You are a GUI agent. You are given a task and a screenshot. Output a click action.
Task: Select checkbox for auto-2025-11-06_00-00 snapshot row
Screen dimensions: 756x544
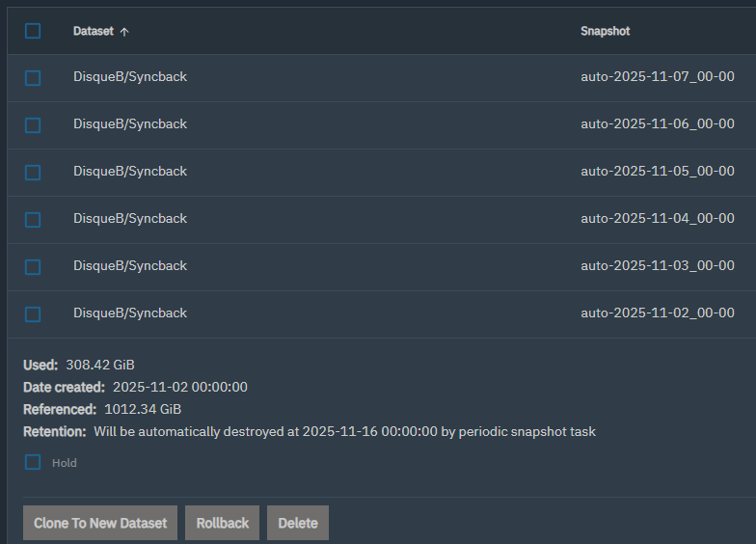click(33, 125)
